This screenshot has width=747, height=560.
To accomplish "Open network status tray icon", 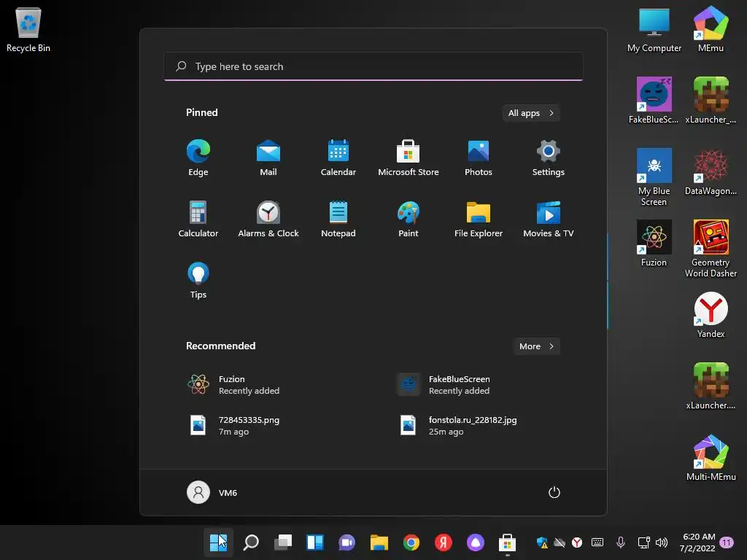I will [x=643, y=542].
